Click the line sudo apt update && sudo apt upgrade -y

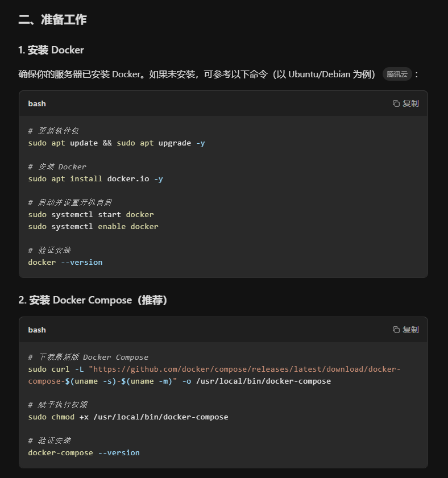[x=117, y=143]
